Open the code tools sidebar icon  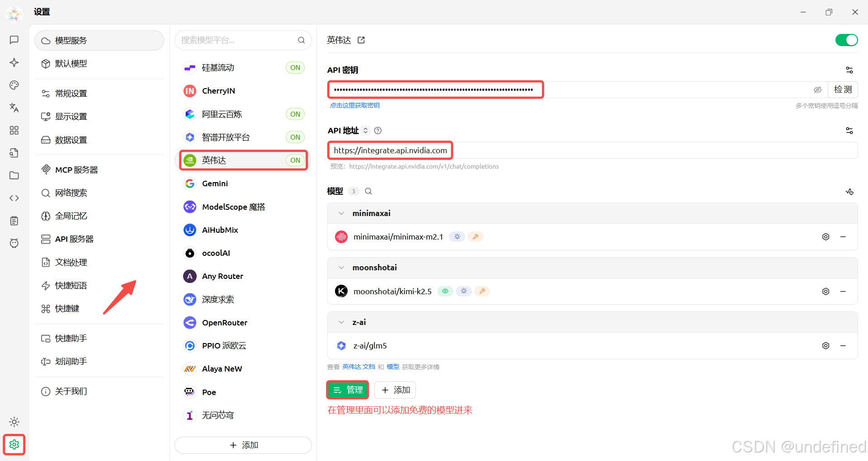[14, 198]
